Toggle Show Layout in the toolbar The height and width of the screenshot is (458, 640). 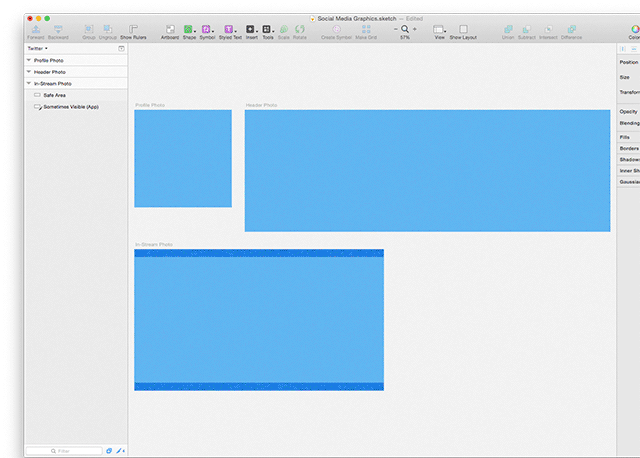pos(463,29)
